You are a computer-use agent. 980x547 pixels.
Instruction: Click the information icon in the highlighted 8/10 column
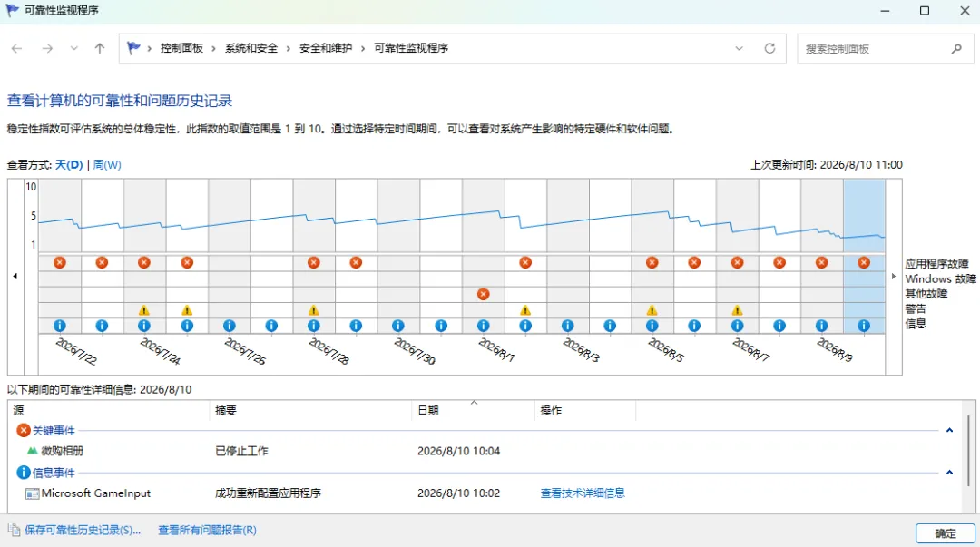click(865, 326)
